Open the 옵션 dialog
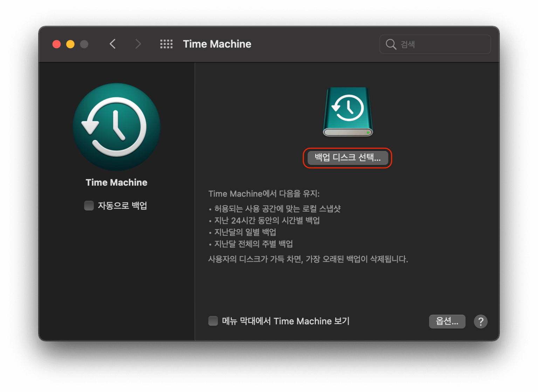538x392 pixels. [x=447, y=321]
